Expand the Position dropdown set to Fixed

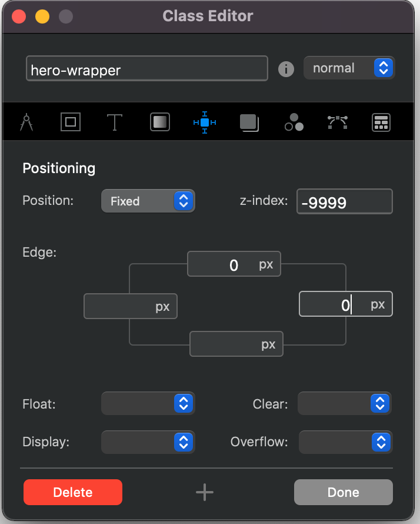148,201
